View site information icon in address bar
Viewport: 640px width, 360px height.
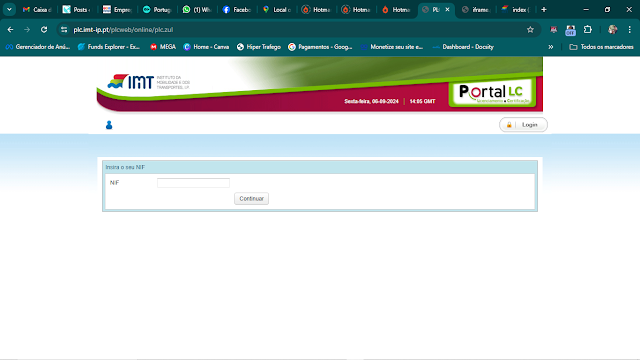(64, 29)
